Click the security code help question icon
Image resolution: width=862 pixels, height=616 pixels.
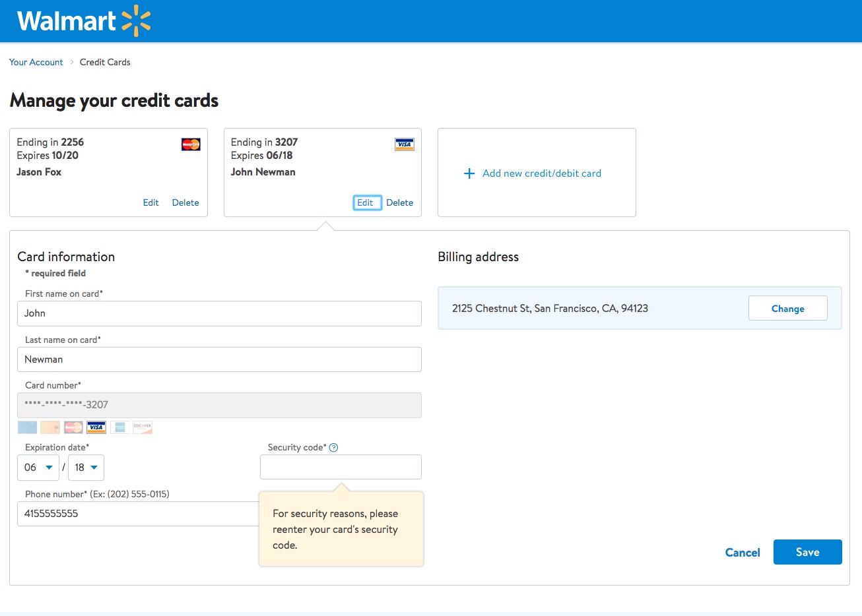tap(333, 448)
